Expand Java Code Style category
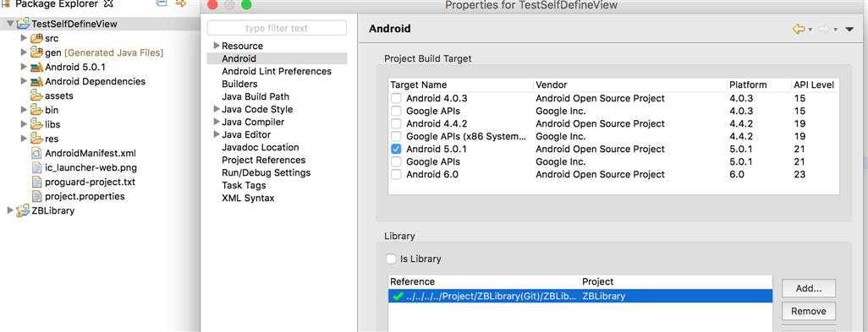 [217, 109]
